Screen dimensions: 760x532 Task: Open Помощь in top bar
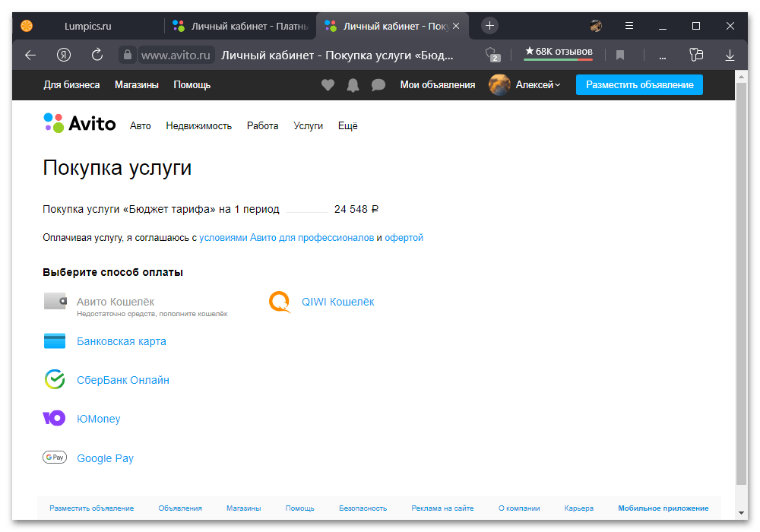pos(192,85)
